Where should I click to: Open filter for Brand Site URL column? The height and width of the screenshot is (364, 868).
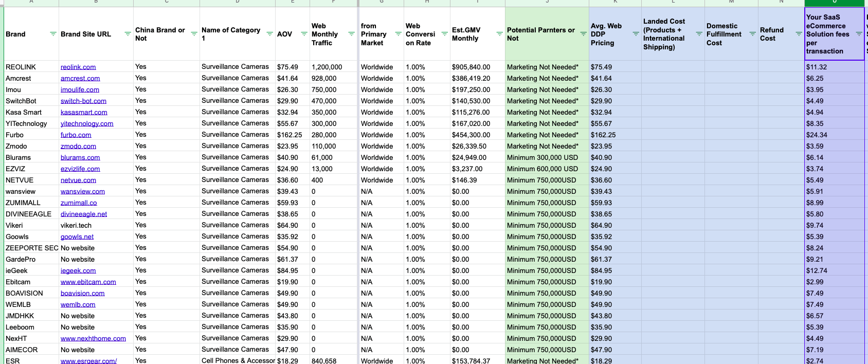click(128, 34)
